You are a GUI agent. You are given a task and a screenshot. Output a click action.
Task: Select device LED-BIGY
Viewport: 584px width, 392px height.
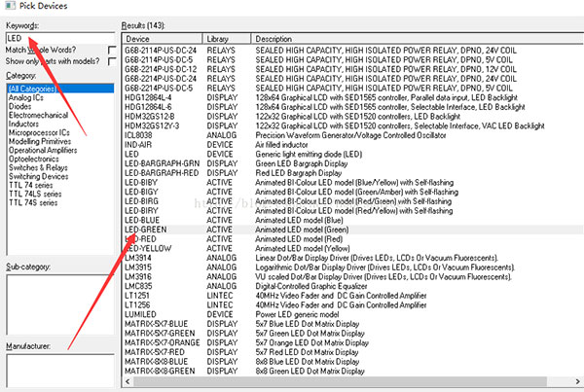[353, 192]
